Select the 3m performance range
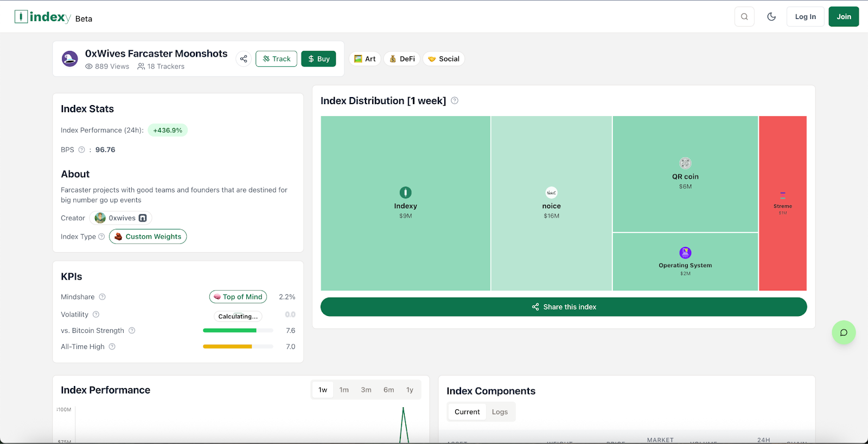Viewport: 868px width, 444px height. (366, 390)
